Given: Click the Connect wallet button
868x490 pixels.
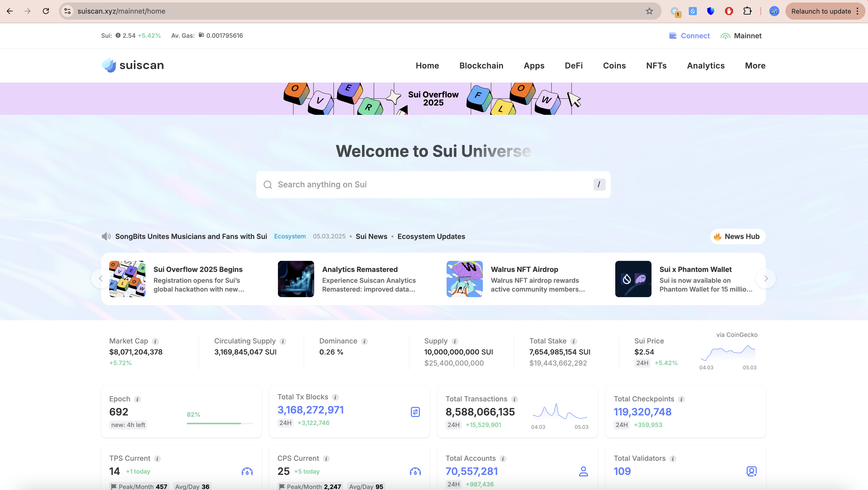Looking at the screenshot, I should point(689,36).
